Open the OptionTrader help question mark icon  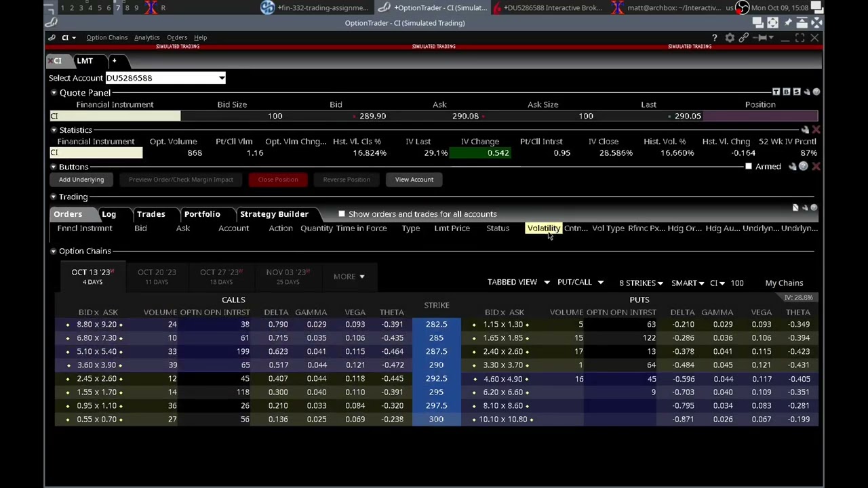[x=714, y=38]
